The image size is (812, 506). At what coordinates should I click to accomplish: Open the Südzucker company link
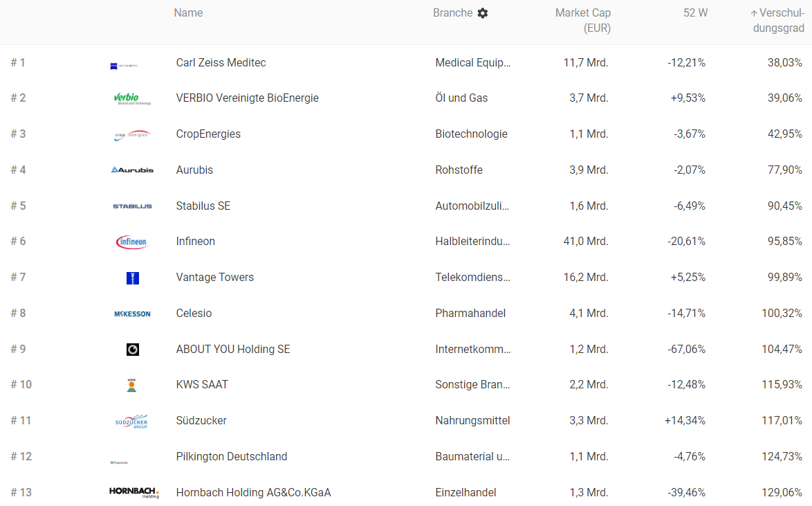tap(201, 421)
